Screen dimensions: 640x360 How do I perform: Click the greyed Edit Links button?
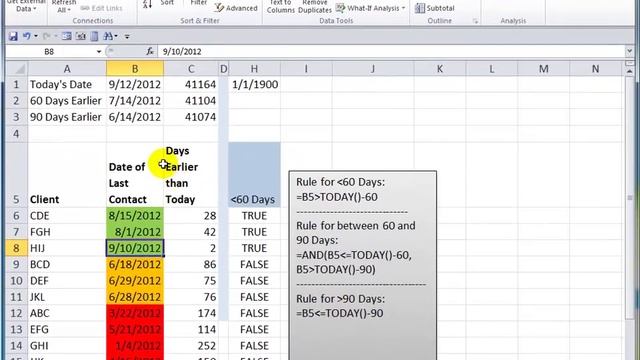point(102,8)
